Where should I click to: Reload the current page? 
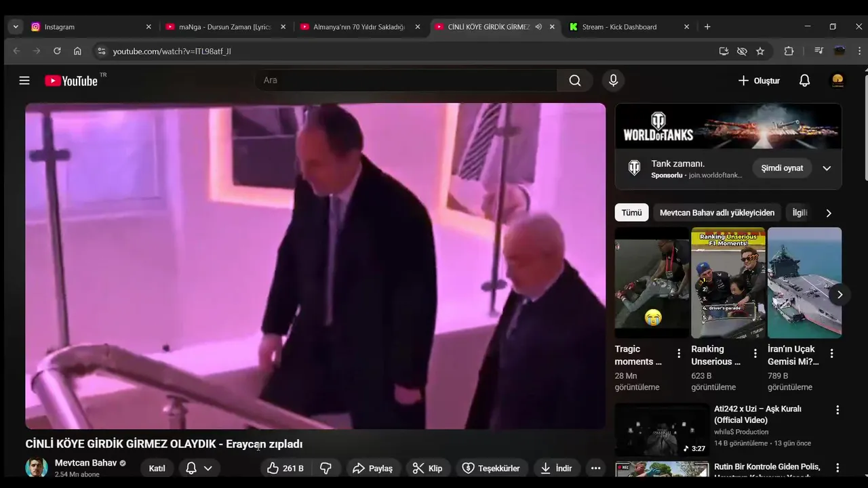[x=57, y=51]
